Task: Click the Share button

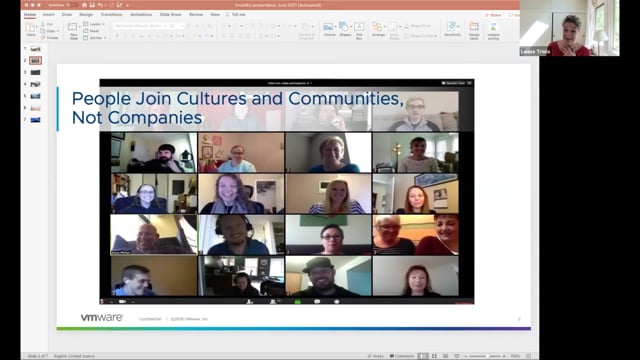Action: tap(493, 15)
